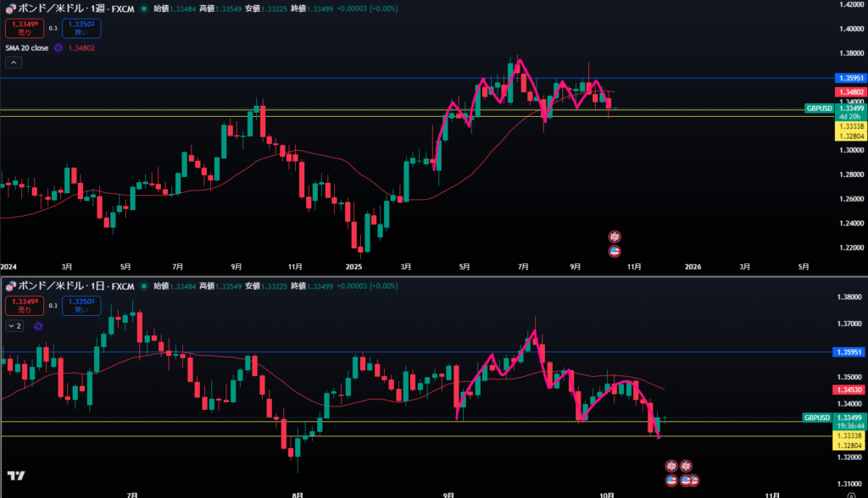Click the market status dot in daily chart header
Viewport: 868px width, 498px height.
coord(142,286)
